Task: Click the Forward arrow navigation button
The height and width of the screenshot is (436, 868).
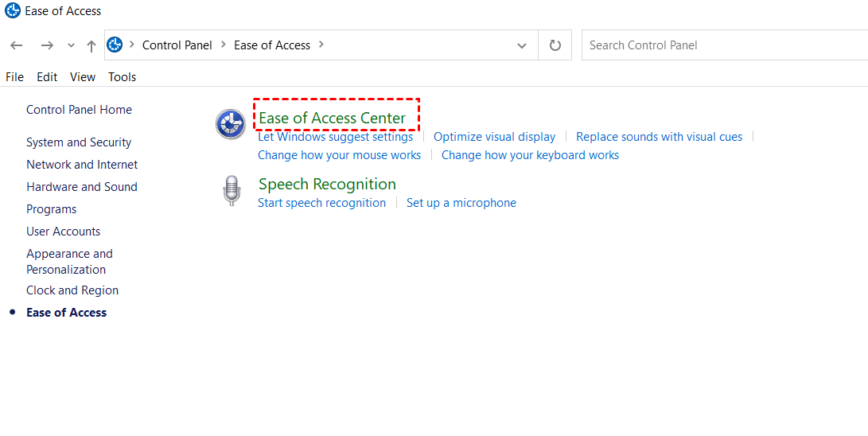Action: pyautogui.click(x=47, y=45)
